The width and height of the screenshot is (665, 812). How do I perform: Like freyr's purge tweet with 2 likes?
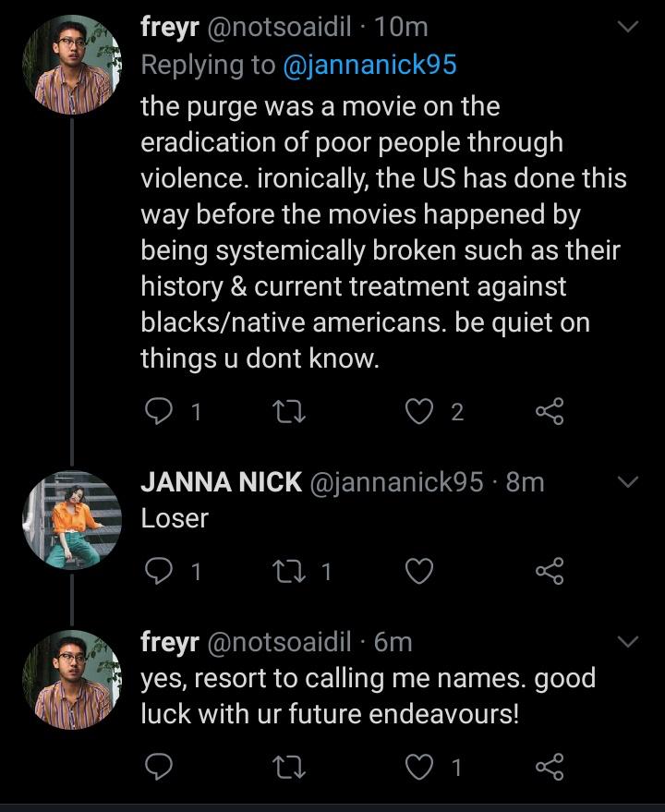pyautogui.click(x=420, y=413)
